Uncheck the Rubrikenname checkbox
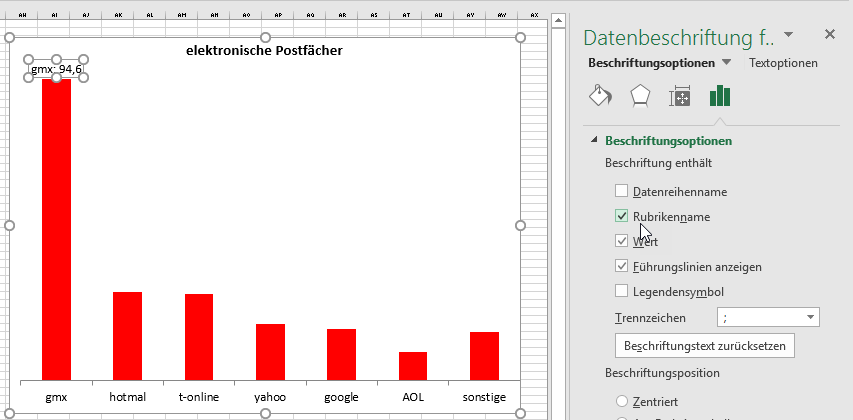 click(621, 216)
